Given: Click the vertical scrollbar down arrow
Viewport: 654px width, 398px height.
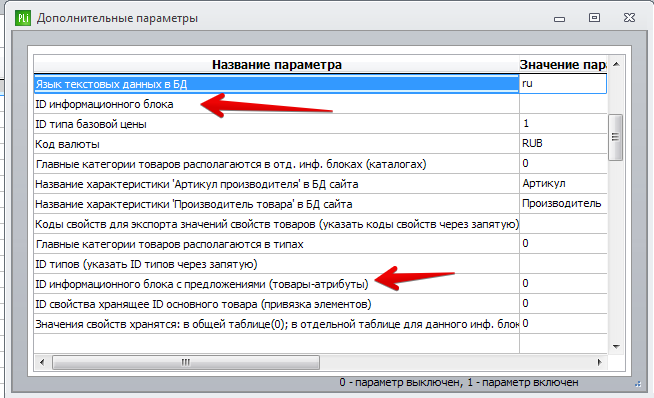Looking at the screenshot, I should [616, 346].
